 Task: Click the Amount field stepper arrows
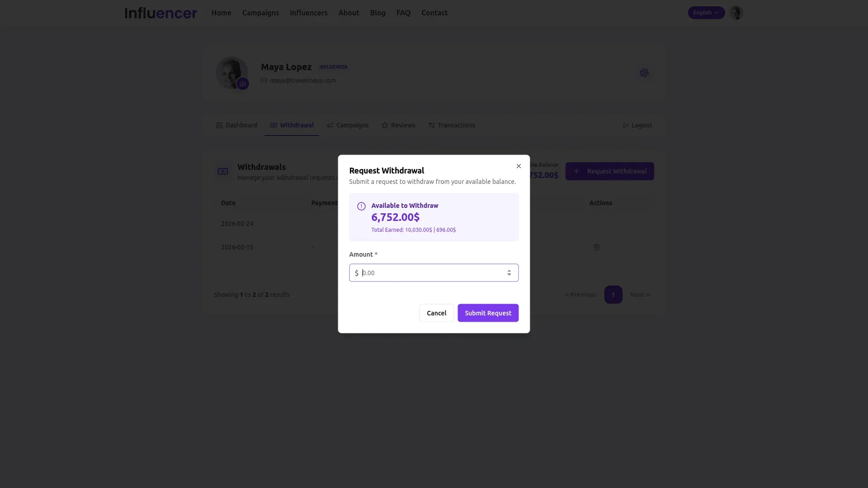tap(509, 273)
